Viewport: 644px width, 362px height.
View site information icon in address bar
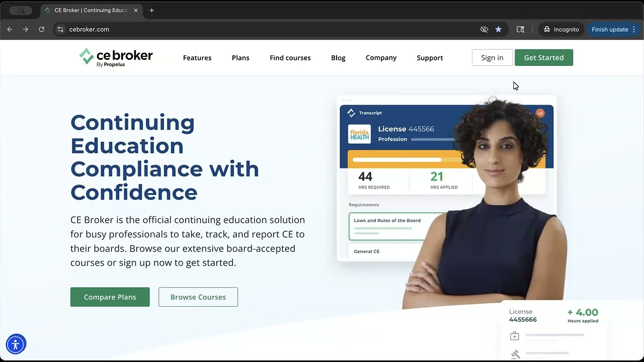pyautogui.click(x=60, y=29)
